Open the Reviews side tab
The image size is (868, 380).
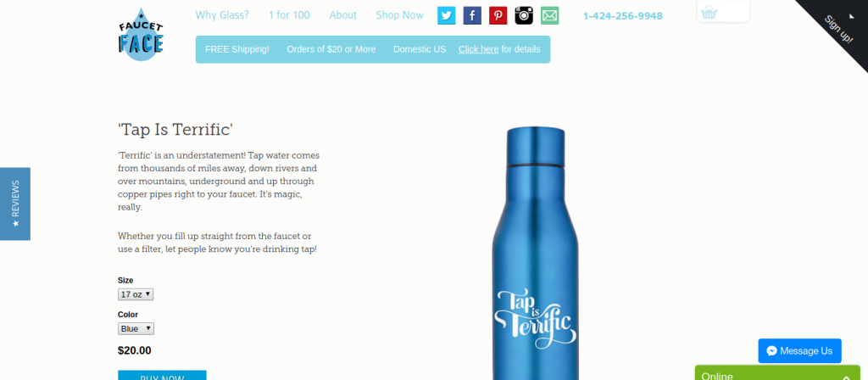click(15, 204)
